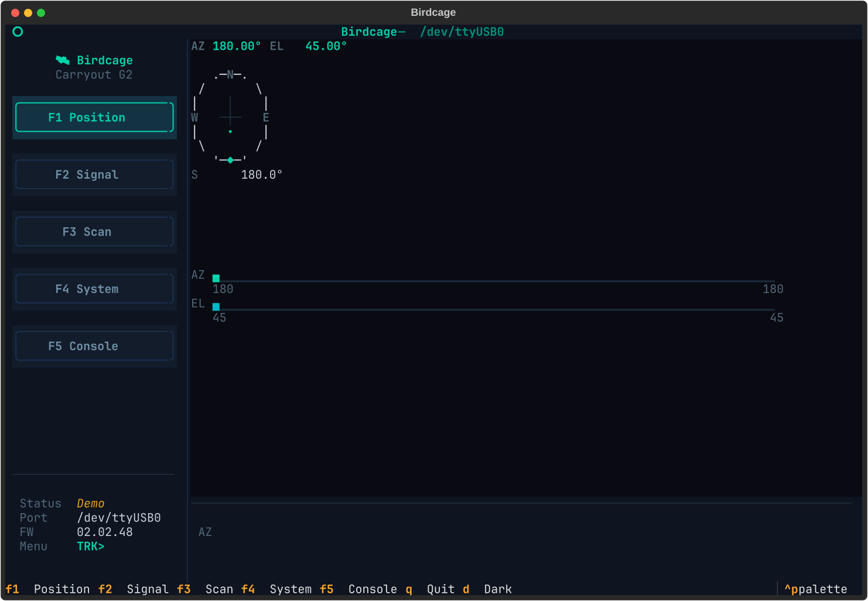Click the /dev/ttyUSB0 port label in header
Image resolution: width=868 pixels, height=601 pixels.
coord(462,32)
